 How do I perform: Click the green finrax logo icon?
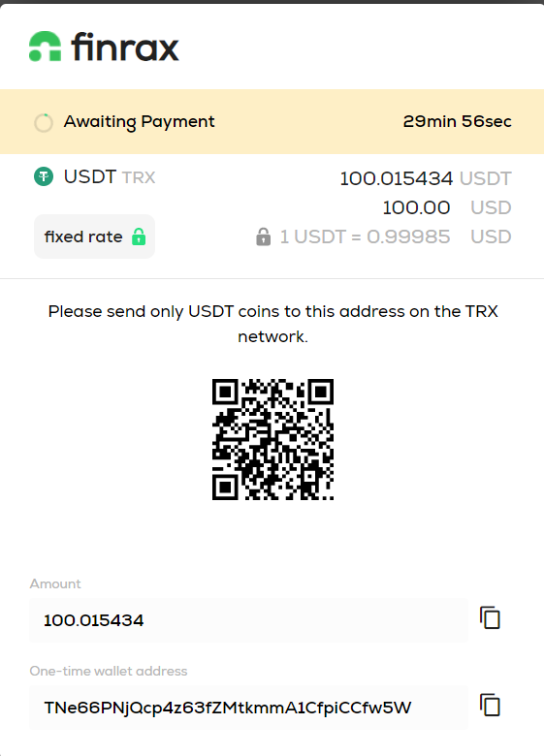pos(46,47)
